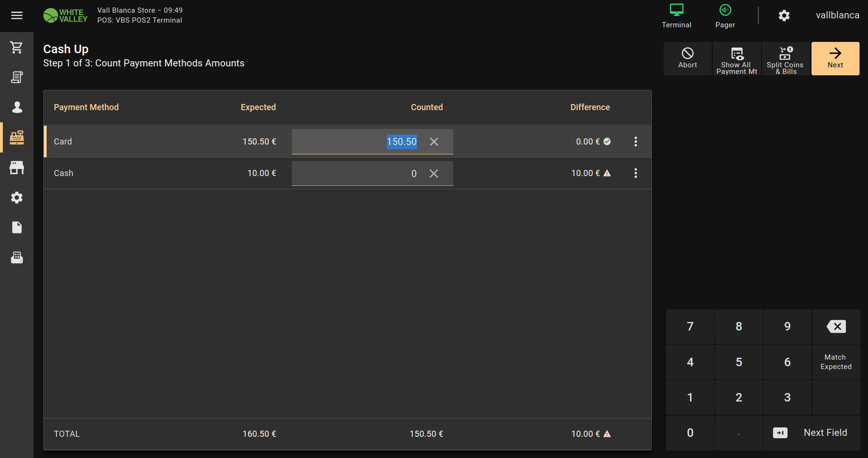Clear the Card counted amount
Image resolution: width=868 pixels, height=458 pixels.
click(x=434, y=142)
